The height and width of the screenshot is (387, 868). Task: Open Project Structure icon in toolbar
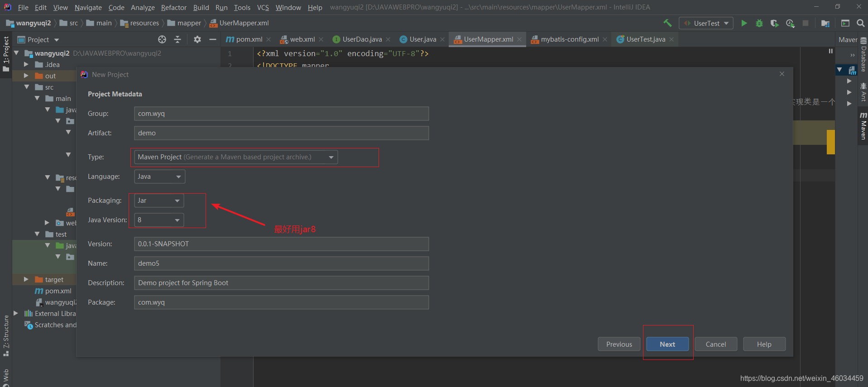tap(825, 23)
